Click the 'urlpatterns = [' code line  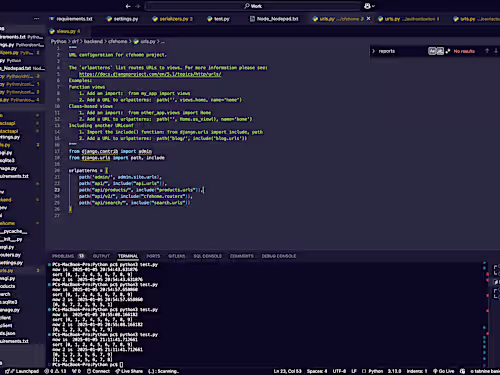click(88, 171)
